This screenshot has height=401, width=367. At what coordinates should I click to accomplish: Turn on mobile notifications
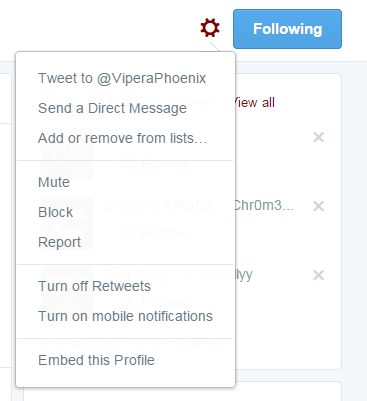(x=125, y=316)
